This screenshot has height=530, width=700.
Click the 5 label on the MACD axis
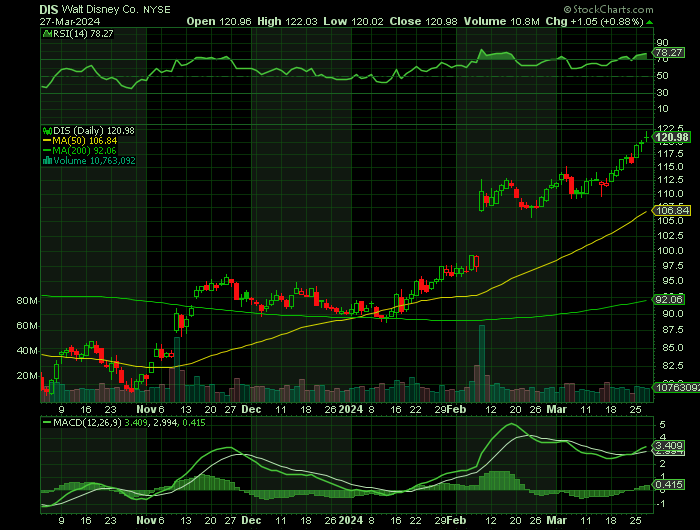(x=662, y=425)
